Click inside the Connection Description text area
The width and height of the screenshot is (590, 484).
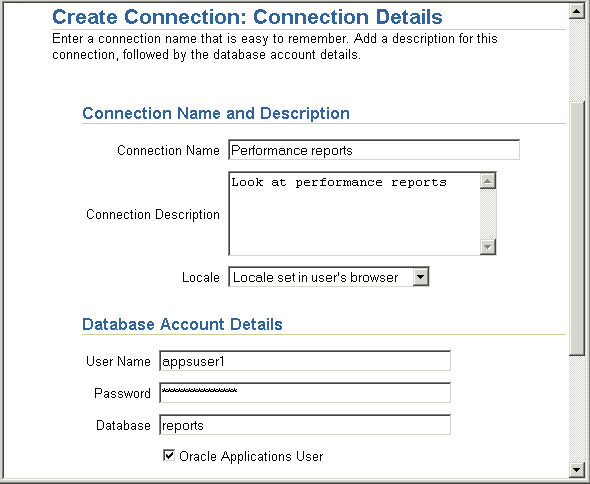pyautogui.click(x=354, y=214)
